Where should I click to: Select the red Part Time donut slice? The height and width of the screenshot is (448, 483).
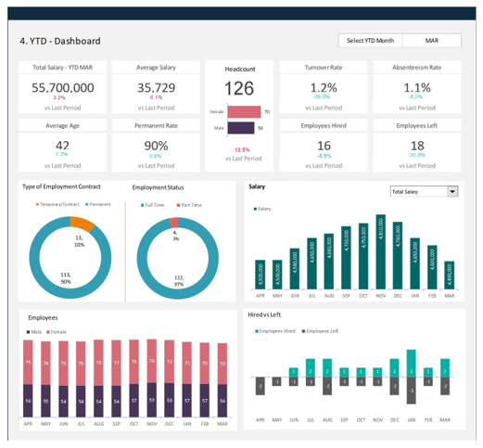[x=174, y=223]
